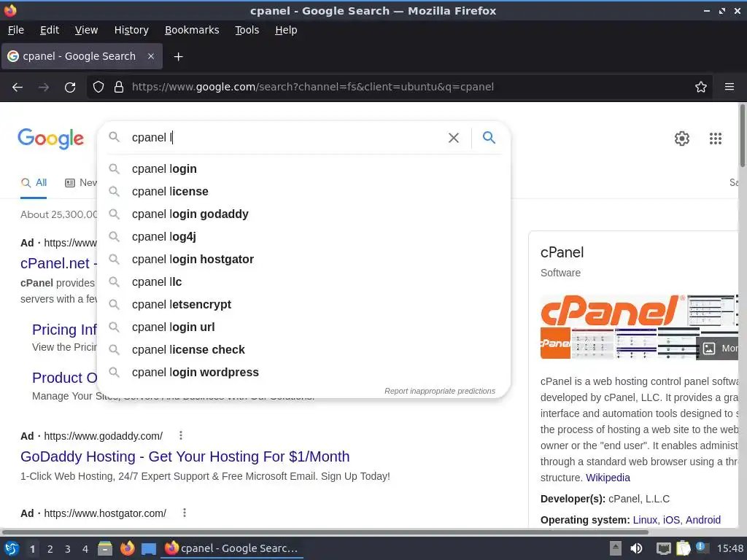Go back using the browser back arrow
The width and height of the screenshot is (747, 560).
tap(18, 87)
